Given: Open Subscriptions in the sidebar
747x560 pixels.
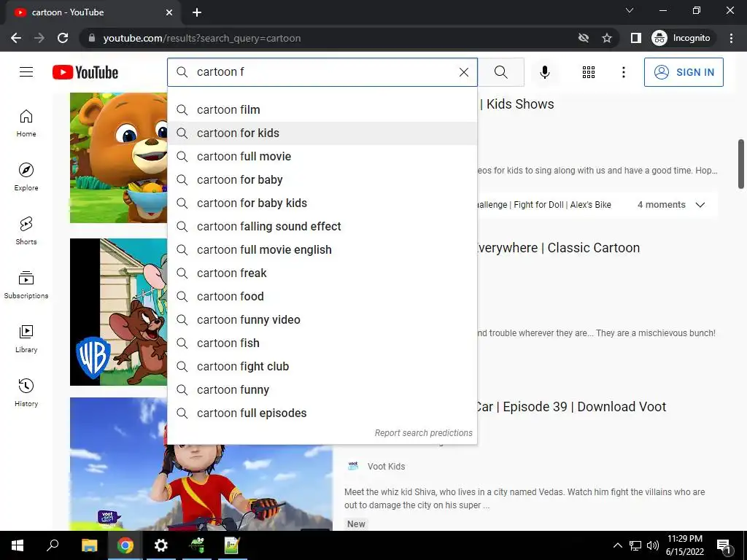Looking at the screenshot, I should tap(26, 285).
